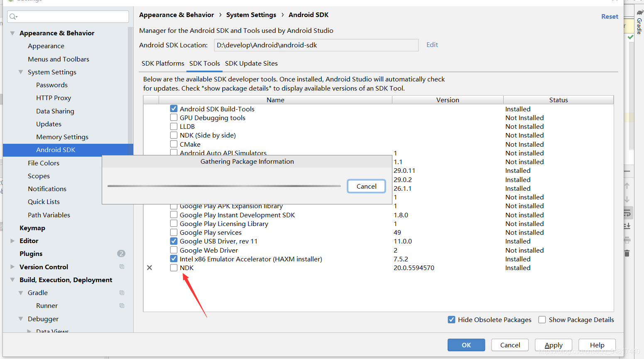Click the print icon in right panel
644x359 pixels.
pos(627,240)
